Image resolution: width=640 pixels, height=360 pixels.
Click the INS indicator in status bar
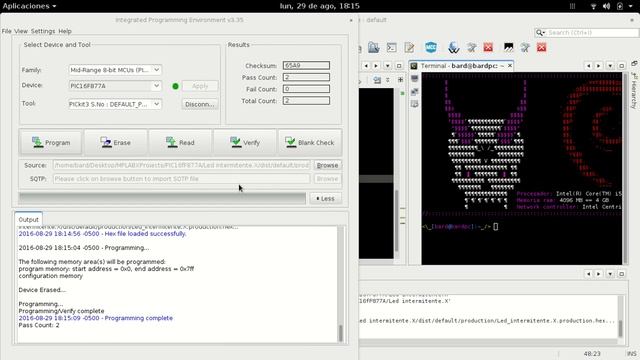click(x=631, y=353)
